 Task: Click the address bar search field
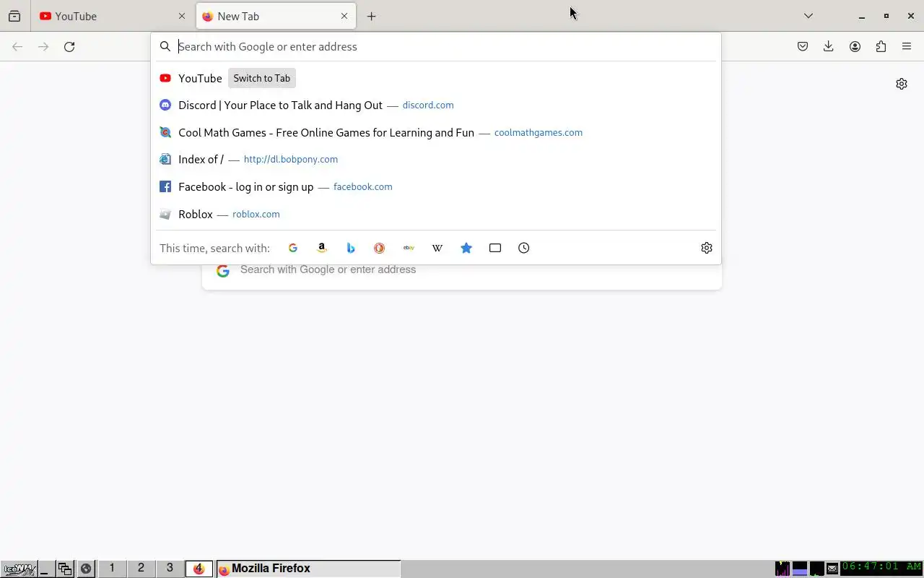(x=436, y=46)
